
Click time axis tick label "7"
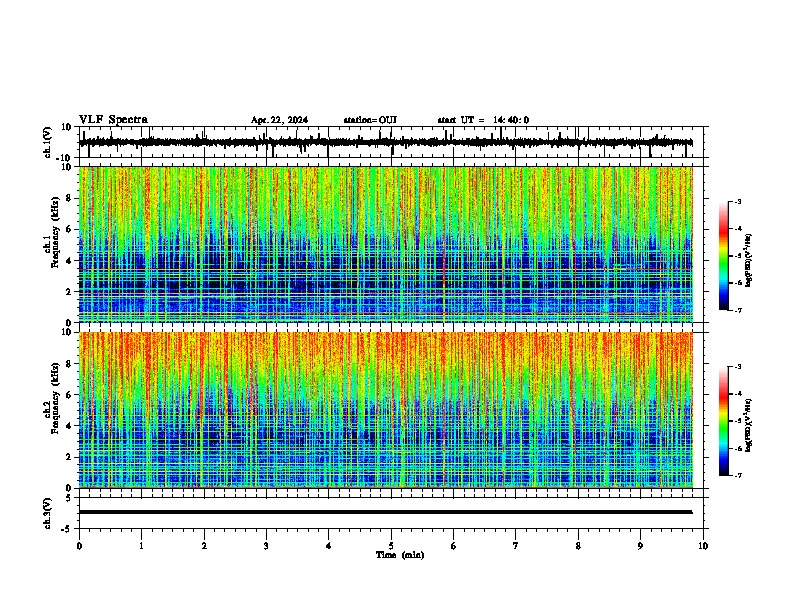pyautogui.click(x=516, y=546)
